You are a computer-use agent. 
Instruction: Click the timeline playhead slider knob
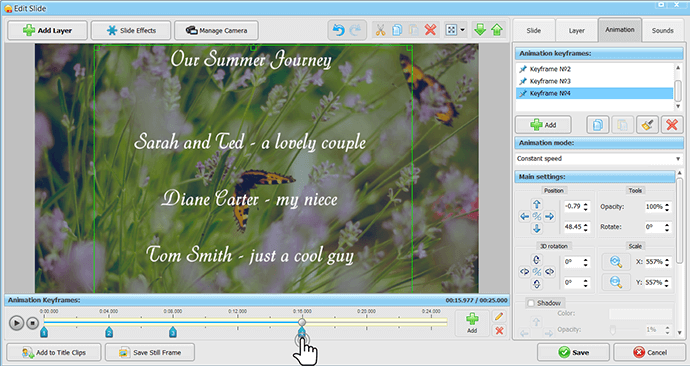point(301,322)
